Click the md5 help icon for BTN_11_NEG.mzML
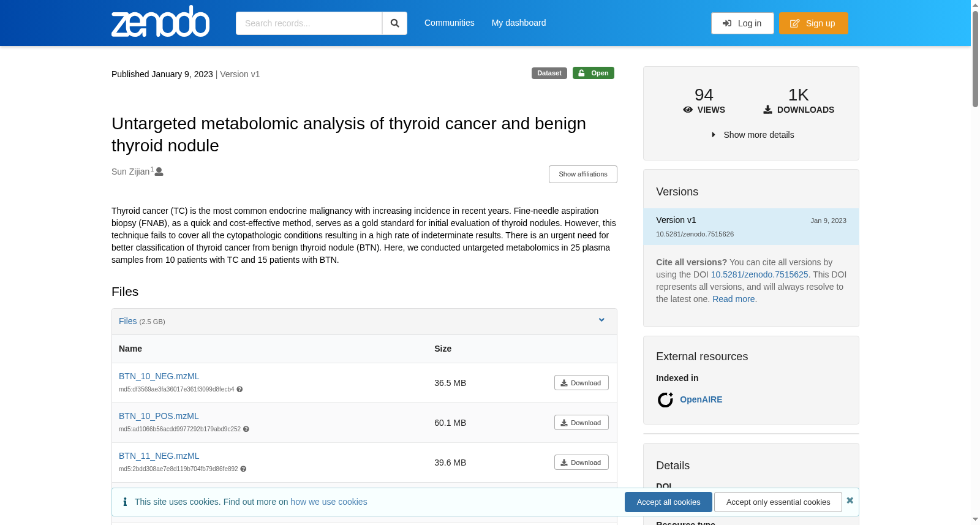980x525 pixels. click(x=243, y=469)
